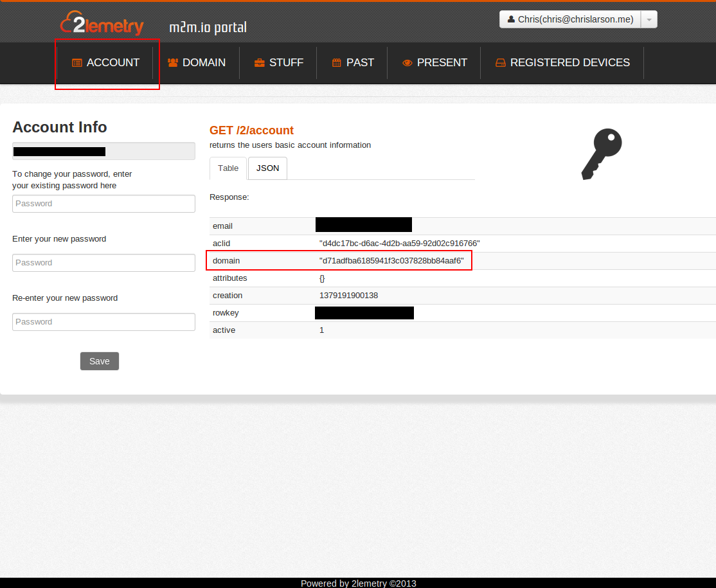716x588 pixels.
Task: Open the user dropdown caret arrow
Action: 649,20
